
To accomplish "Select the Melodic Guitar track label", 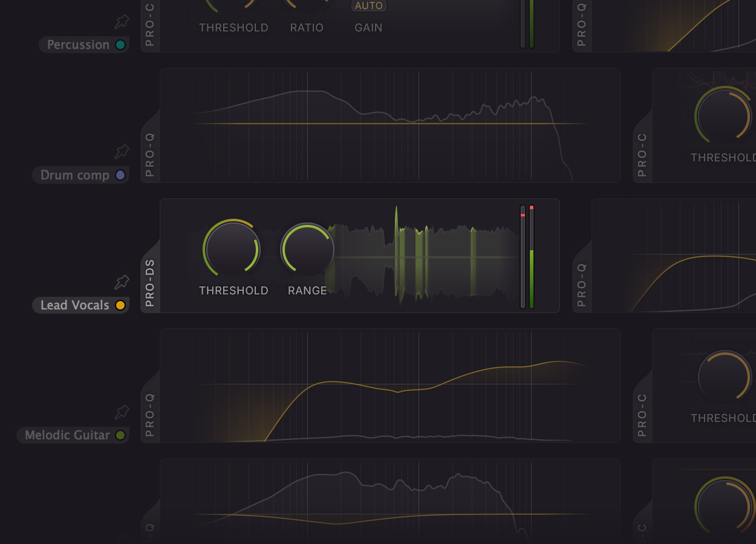I will click(x=67, y=435).
